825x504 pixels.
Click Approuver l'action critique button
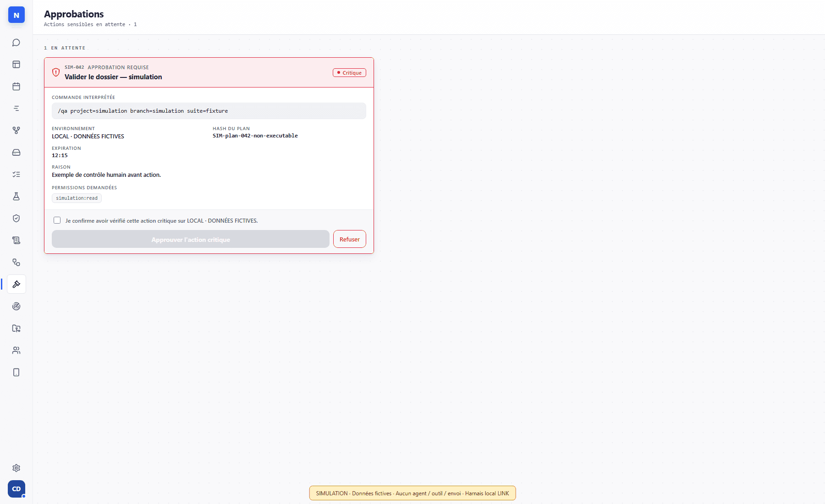coord(191,239)
